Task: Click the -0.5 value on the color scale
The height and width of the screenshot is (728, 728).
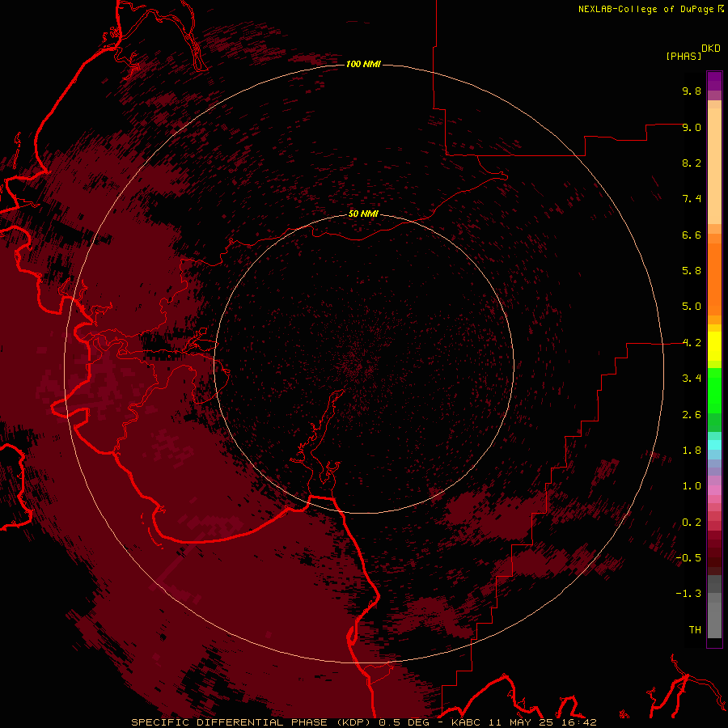Action: (x=688, y=558)
